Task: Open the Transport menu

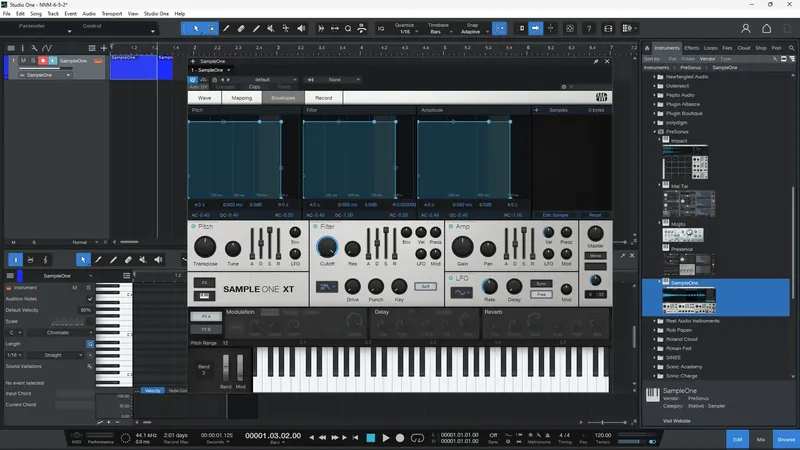Action: pyautogui.click(x=112, y=14)
